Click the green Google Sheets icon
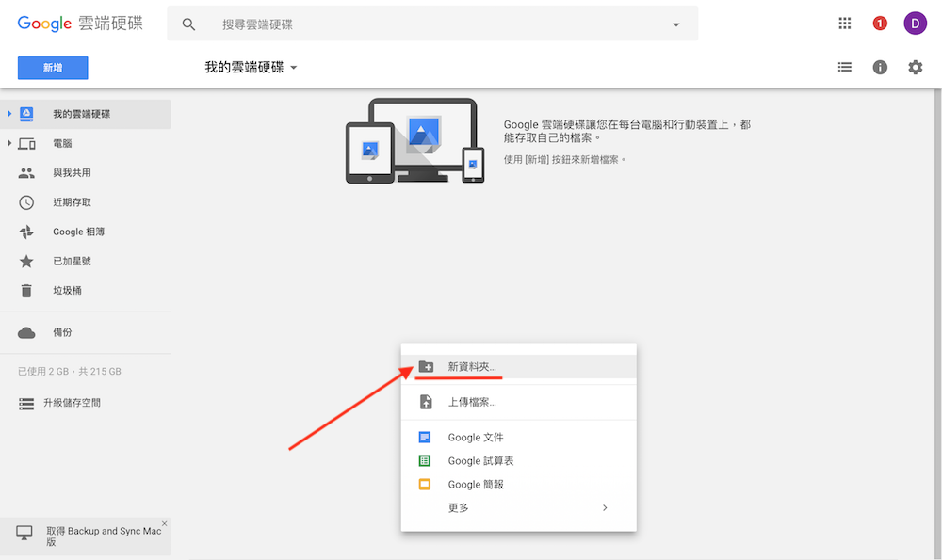 click(425, 460)
